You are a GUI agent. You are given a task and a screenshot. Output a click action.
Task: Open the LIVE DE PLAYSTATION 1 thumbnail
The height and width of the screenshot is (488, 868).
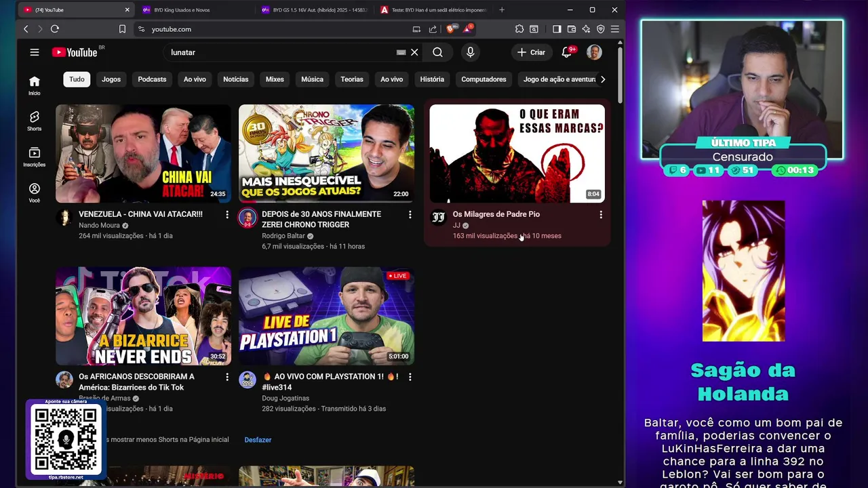point(326,316)
